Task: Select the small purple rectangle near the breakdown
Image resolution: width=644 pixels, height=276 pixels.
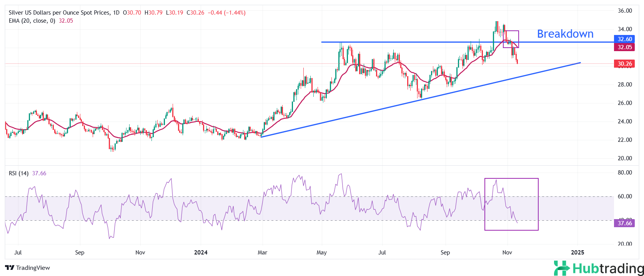Action: [x=511, y=31]
